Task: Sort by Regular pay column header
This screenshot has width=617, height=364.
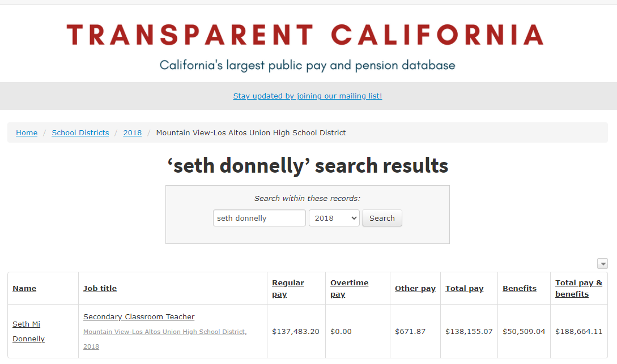Action: click(288, 288)
